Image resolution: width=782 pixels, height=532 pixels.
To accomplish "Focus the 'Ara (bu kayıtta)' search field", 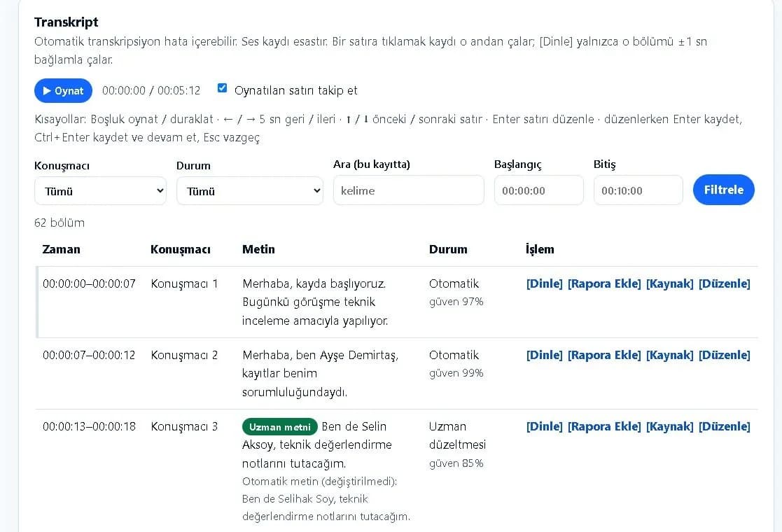I will click(x=408, y=190).
